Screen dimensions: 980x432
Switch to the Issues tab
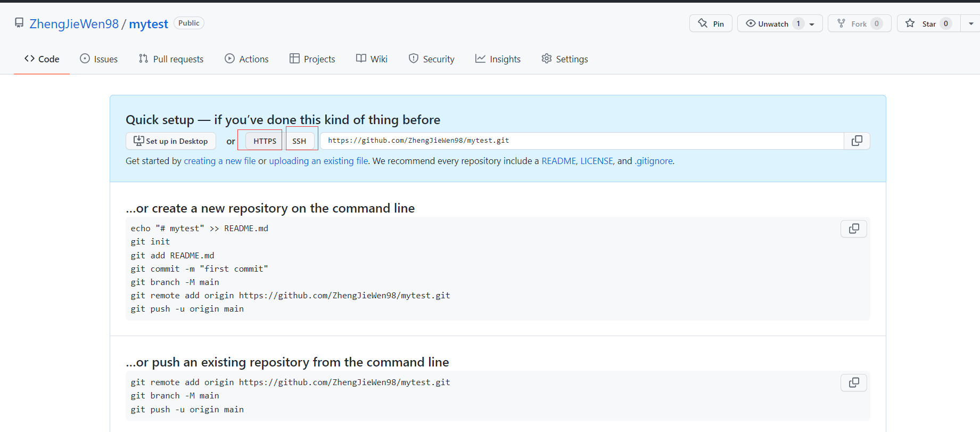[x=99, y=59]
